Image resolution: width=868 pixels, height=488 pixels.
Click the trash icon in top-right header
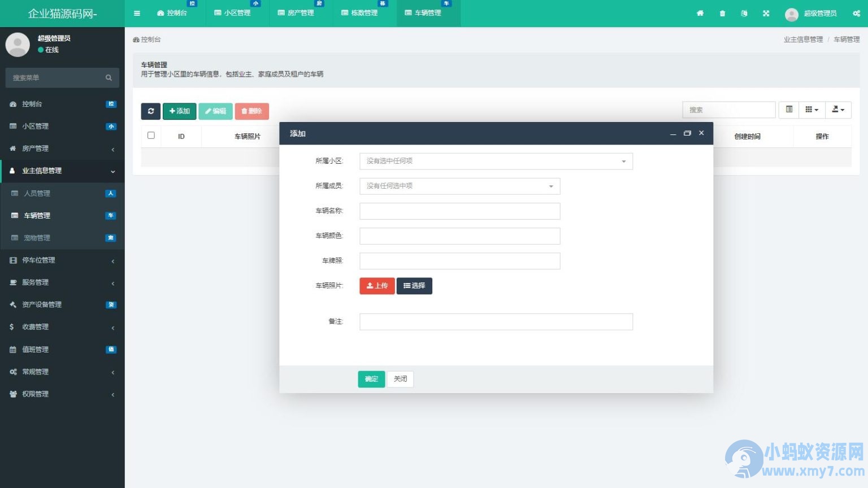click(x=722, y=13)
